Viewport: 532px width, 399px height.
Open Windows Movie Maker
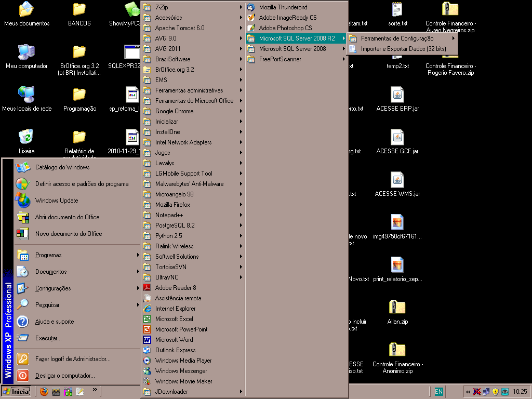pyautogui.click(x=193, y=381)
